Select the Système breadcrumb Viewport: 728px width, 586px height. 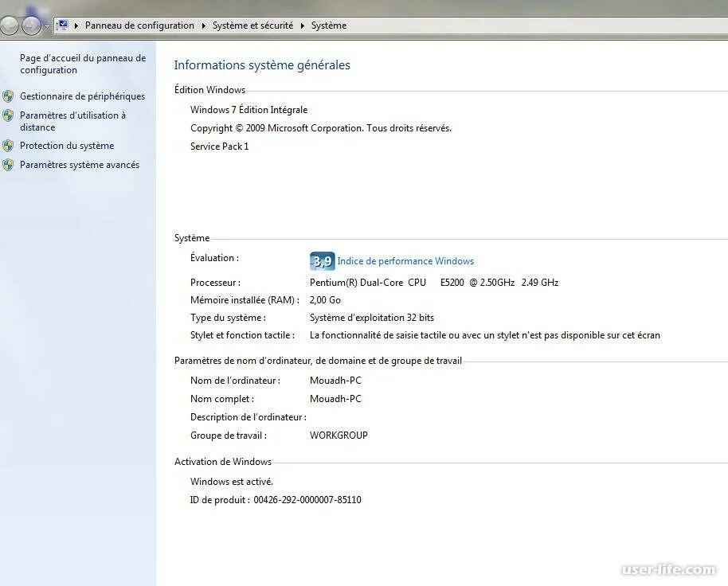tap(329, 25)
